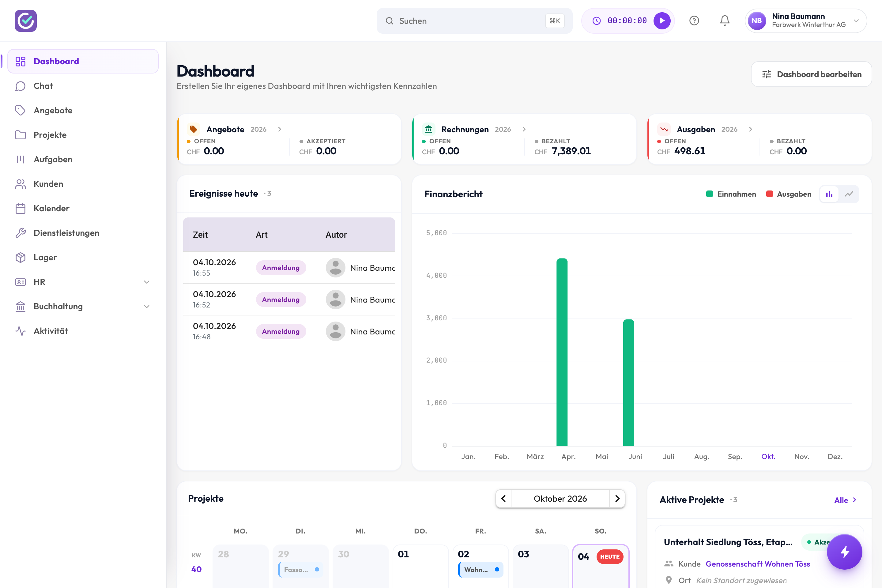Click the Angebote tag sidebar icon

tap(21, 110)
